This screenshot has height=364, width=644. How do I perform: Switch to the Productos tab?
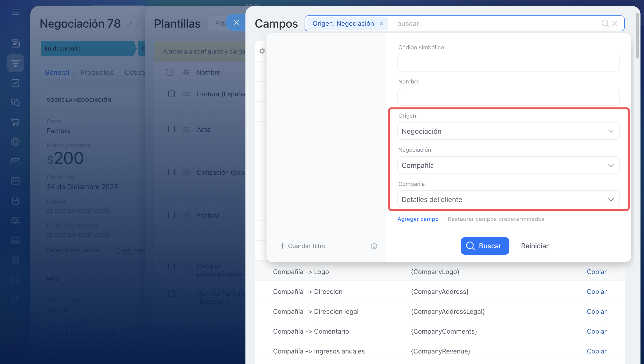97,72
